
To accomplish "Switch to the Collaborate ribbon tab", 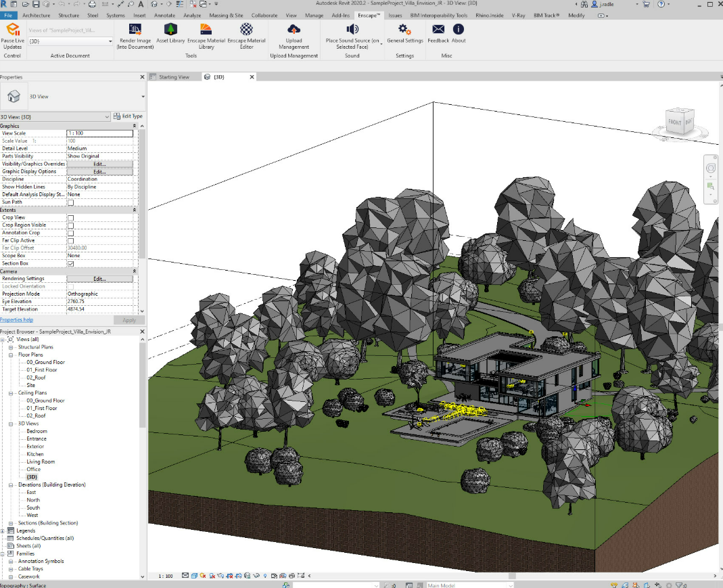I will click(264, 15).
